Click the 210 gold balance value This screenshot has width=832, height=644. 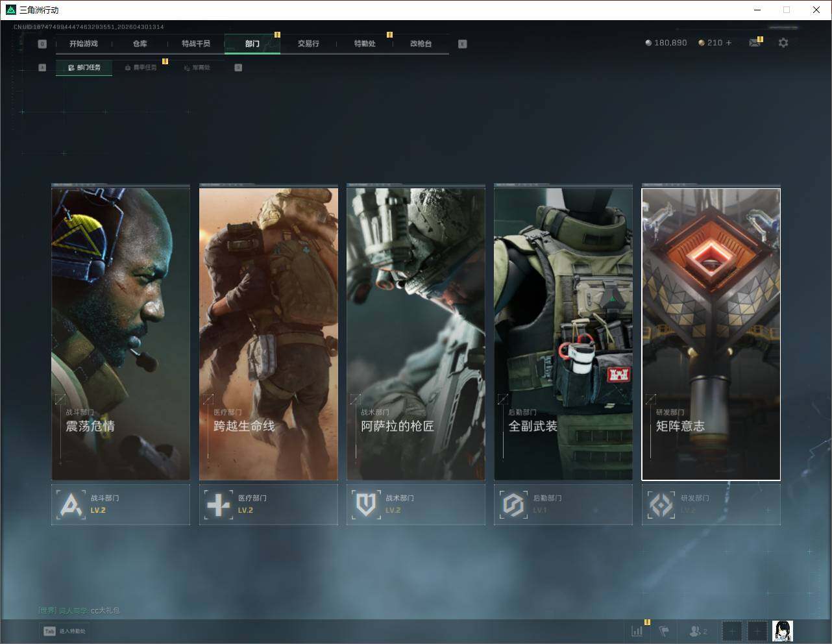pyautogui.click(x=715, y=43)
